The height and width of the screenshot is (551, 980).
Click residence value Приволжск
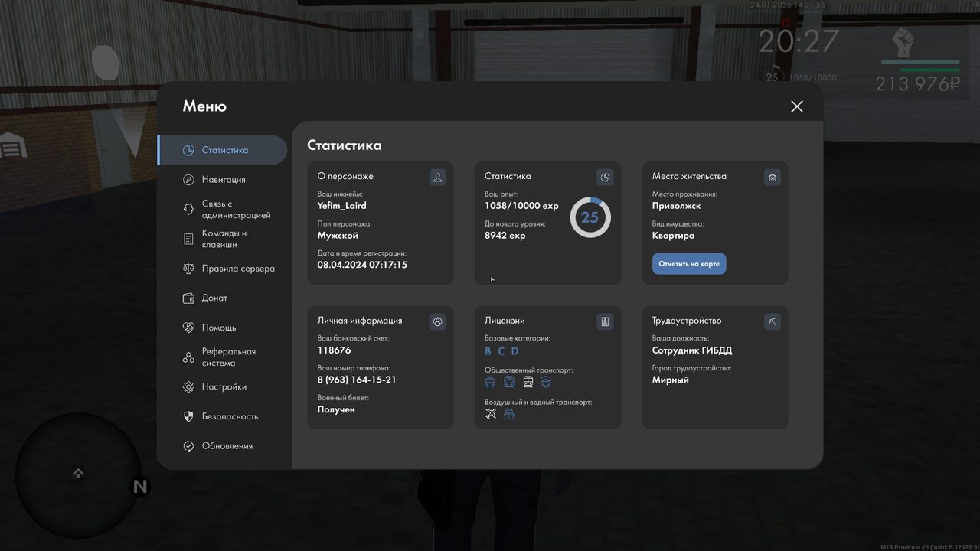tap(677, 206)
